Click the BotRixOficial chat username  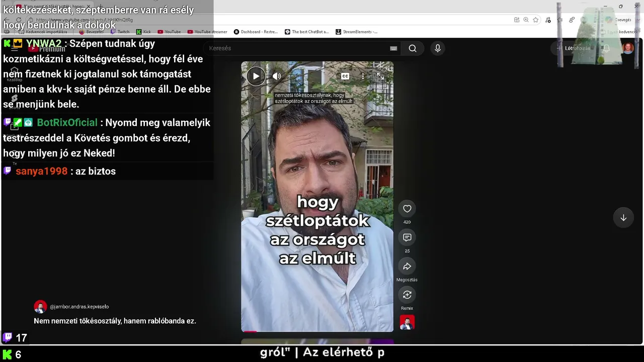pyautogui.click(x=67, y=123)
